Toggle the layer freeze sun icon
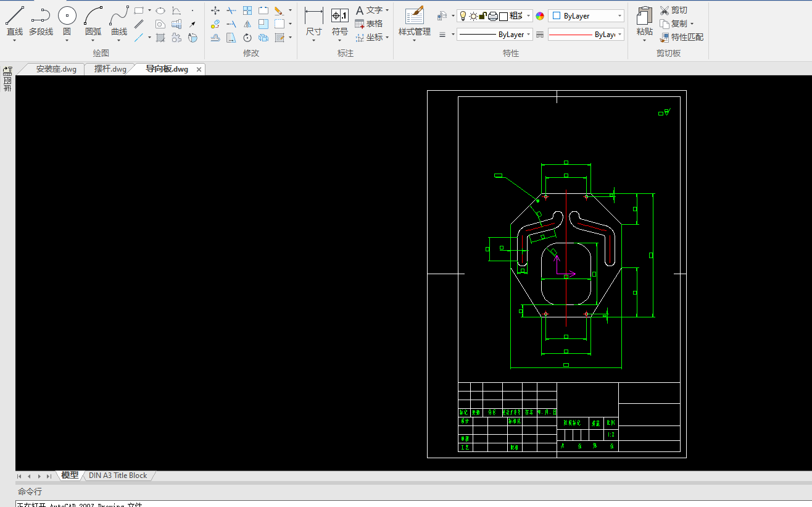812x507 pixels. coord(473,16)
